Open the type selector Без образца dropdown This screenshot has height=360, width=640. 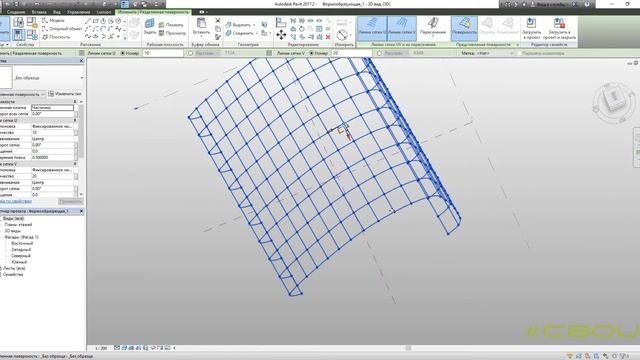pos(82,78)
